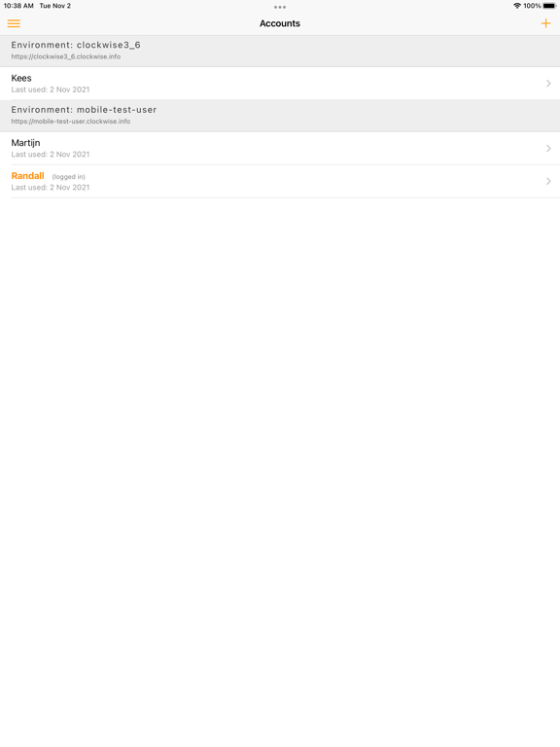This screenshot has height=747, width=560.
Task: Tap the (logged in) label beside Randall
Action: pyautogui.click(x=69, y=177)
